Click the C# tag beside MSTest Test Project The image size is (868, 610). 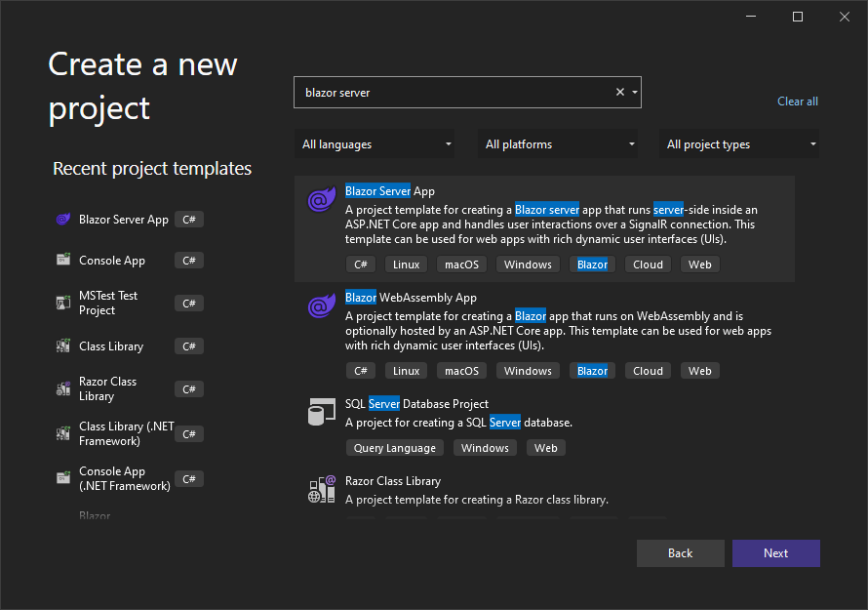point(189,304)
